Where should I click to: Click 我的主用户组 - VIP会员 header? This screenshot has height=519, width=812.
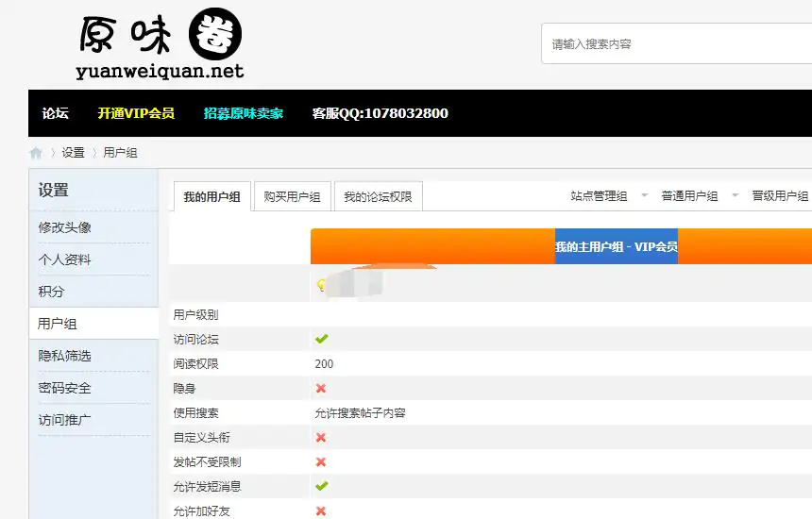tap(617, 246)
